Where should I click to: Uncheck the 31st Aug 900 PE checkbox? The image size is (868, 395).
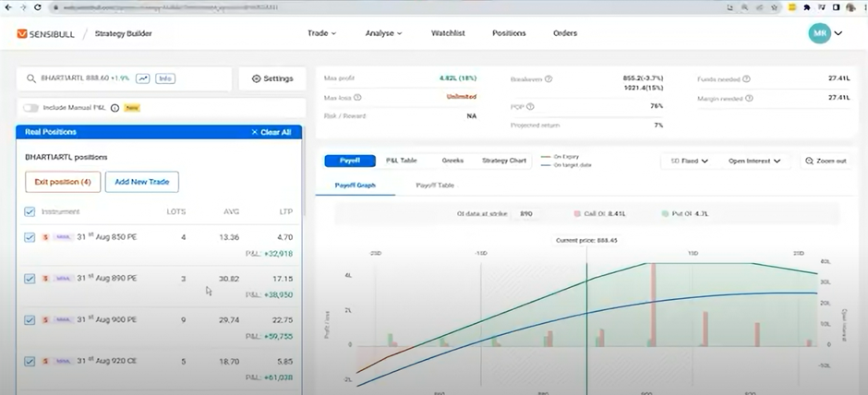[30, 319]
